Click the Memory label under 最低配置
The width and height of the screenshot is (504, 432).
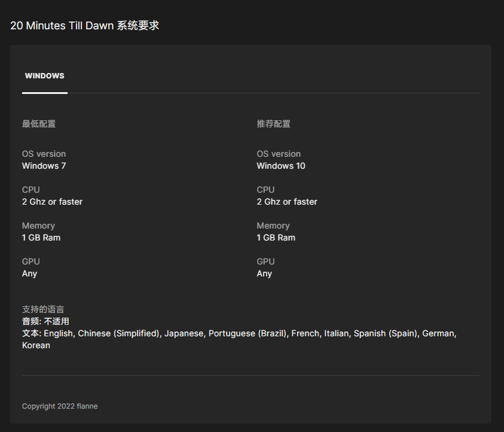(38, 226)
